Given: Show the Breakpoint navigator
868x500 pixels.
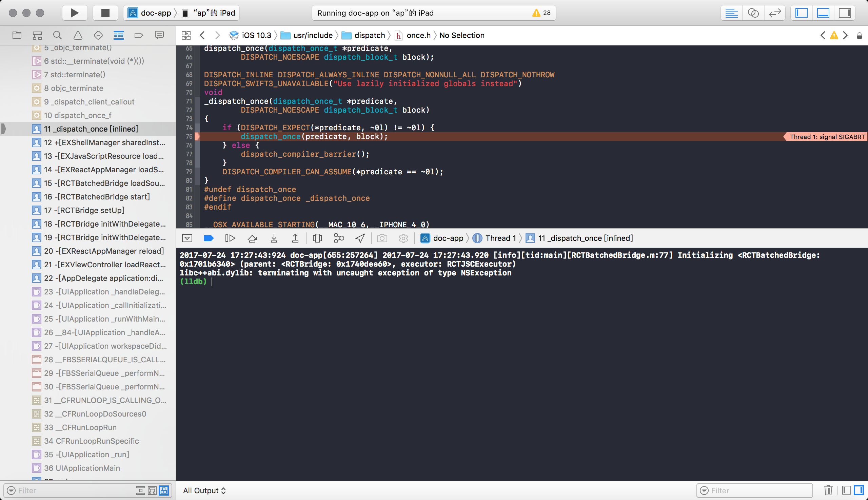Looking at the screenshot, I should [139, 35].
